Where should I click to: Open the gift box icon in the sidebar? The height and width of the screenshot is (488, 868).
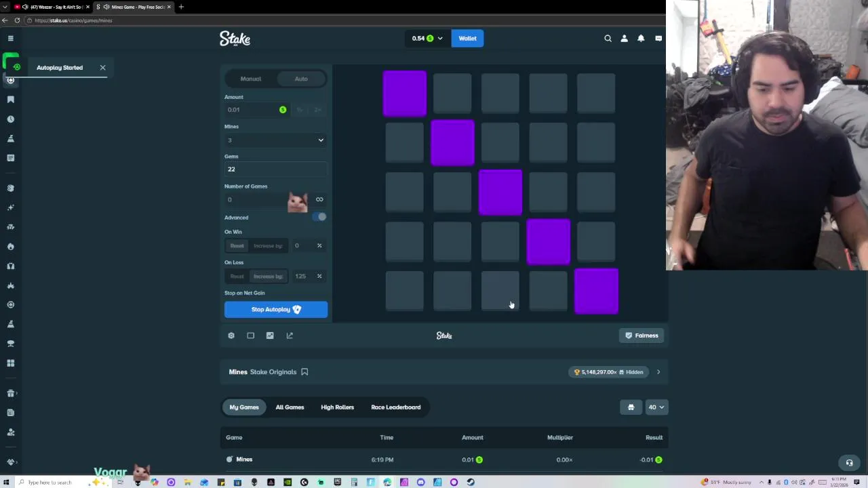[x=10, y=393]
